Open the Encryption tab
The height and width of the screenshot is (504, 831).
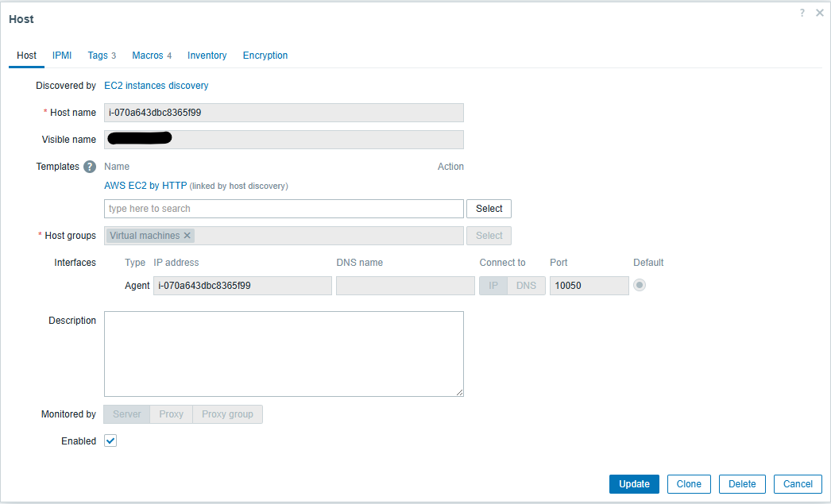point(265,56)
